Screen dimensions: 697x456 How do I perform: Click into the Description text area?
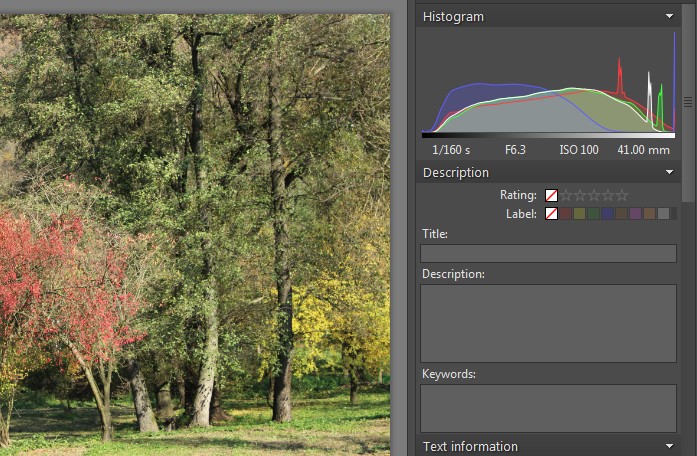click(549, 324)
